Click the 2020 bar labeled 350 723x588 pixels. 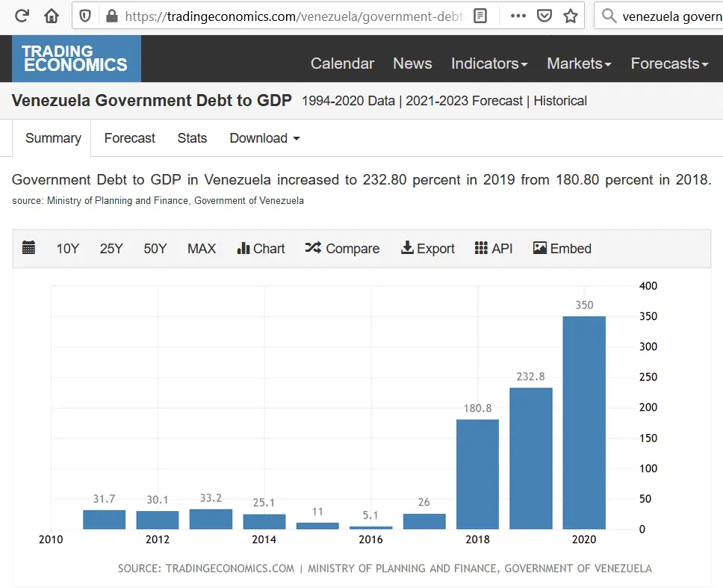point(584,422)
